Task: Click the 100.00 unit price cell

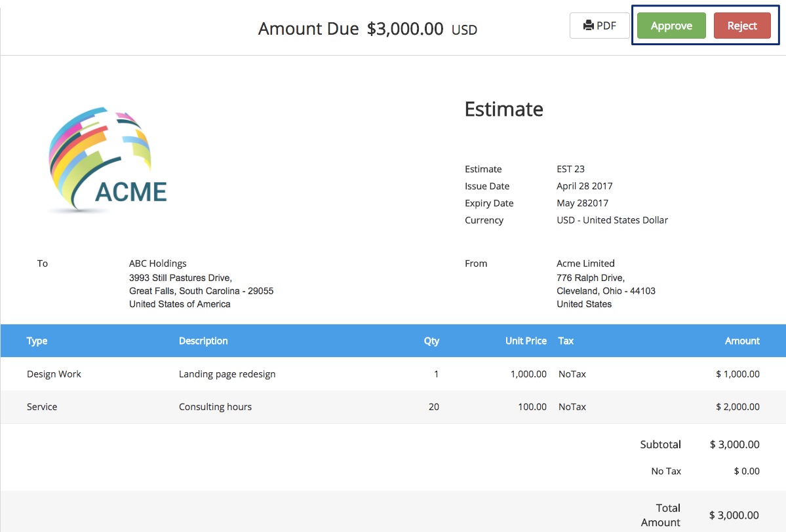Action: (532, 407)
